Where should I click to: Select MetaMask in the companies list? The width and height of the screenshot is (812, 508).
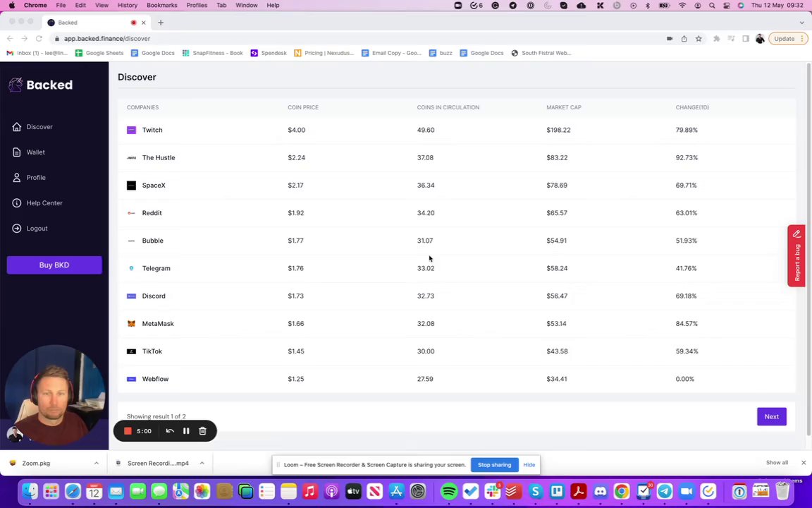456,323
